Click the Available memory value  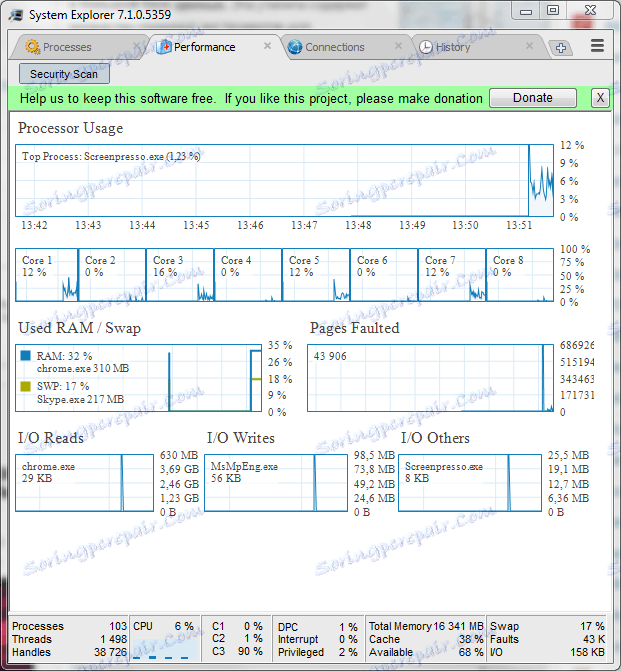[471, 652]
